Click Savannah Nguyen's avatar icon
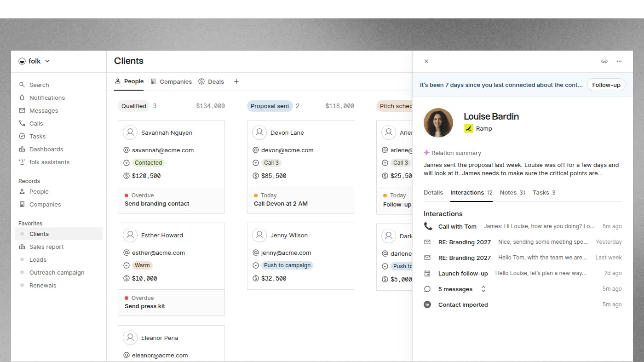The height and width of the screenshot is (362, 644). tap(131, 132)
